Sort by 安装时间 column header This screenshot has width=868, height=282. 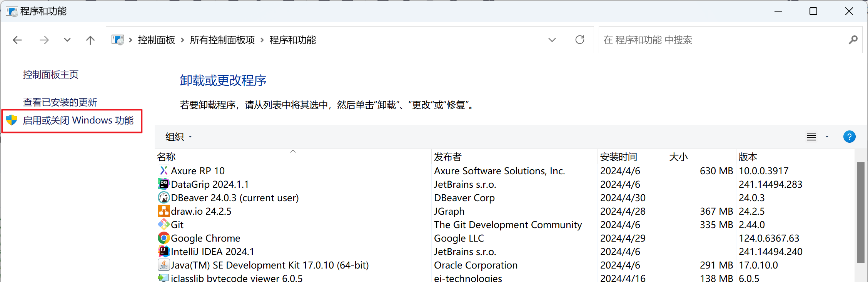point(632,157)
